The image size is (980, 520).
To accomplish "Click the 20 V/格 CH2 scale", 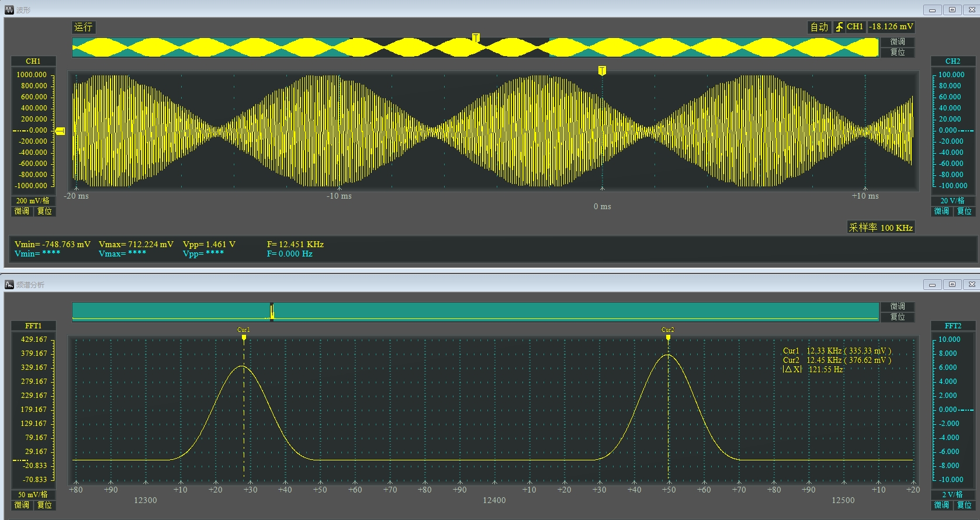I will [953, 200].
